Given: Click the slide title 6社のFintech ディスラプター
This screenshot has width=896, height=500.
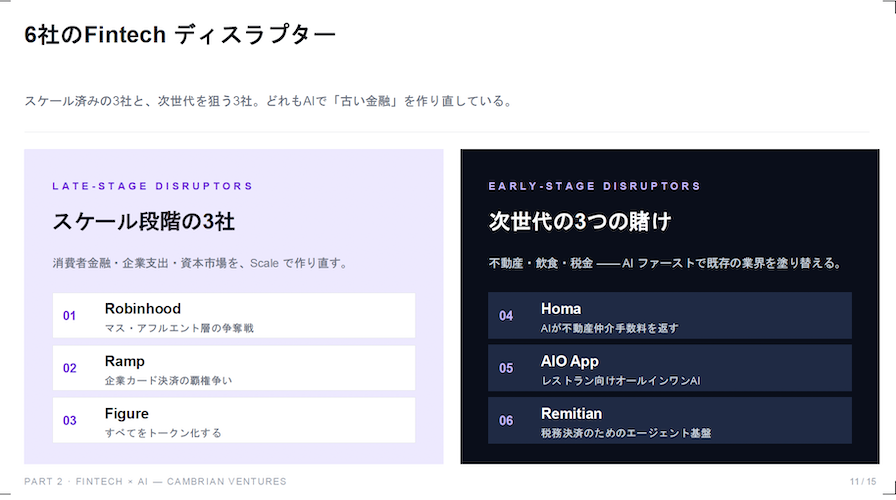Looking at the screenshot, I should (x=180, y=35).
